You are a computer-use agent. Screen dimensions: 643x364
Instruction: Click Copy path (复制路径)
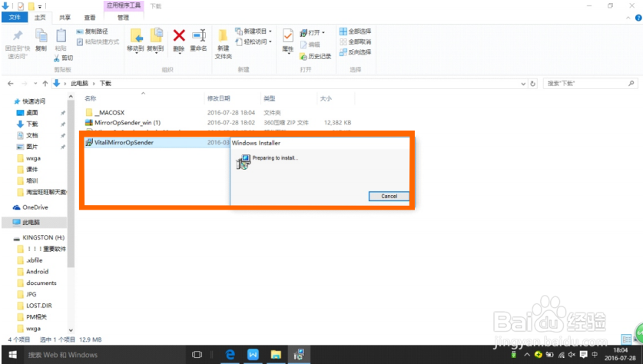[92, 31]
